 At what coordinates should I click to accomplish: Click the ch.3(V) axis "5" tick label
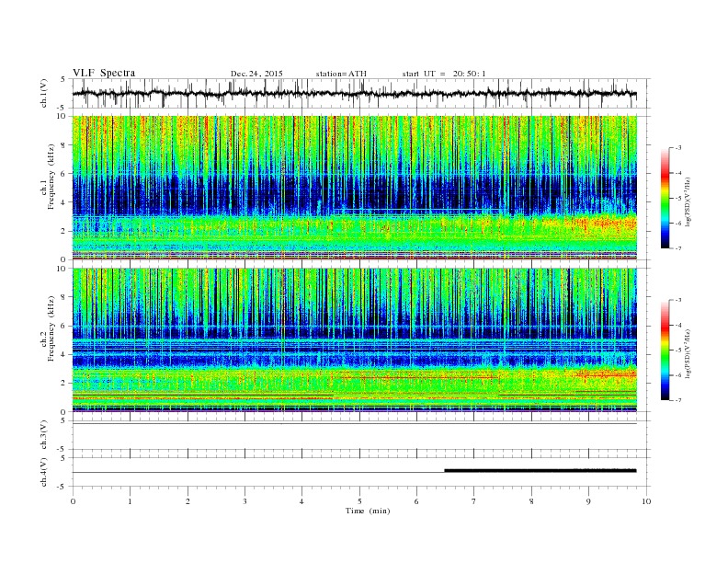[x=64, y=420]
